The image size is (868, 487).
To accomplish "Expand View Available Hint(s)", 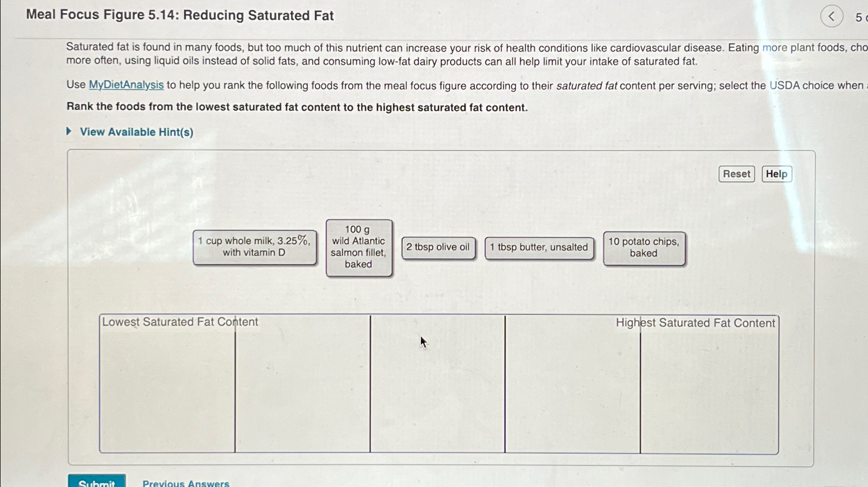I will pyautogui.click(x=136, y=132).
